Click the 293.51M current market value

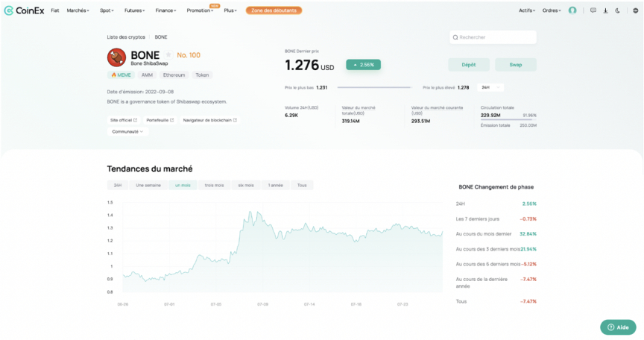pos(420,121)
